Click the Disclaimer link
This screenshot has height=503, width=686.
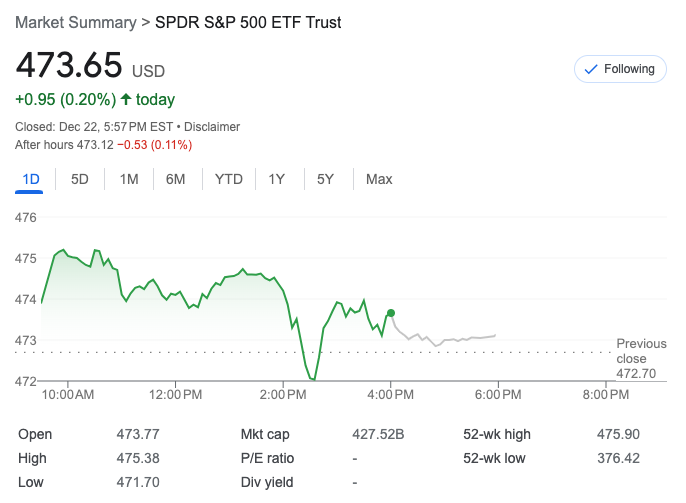tap(212, 127)
